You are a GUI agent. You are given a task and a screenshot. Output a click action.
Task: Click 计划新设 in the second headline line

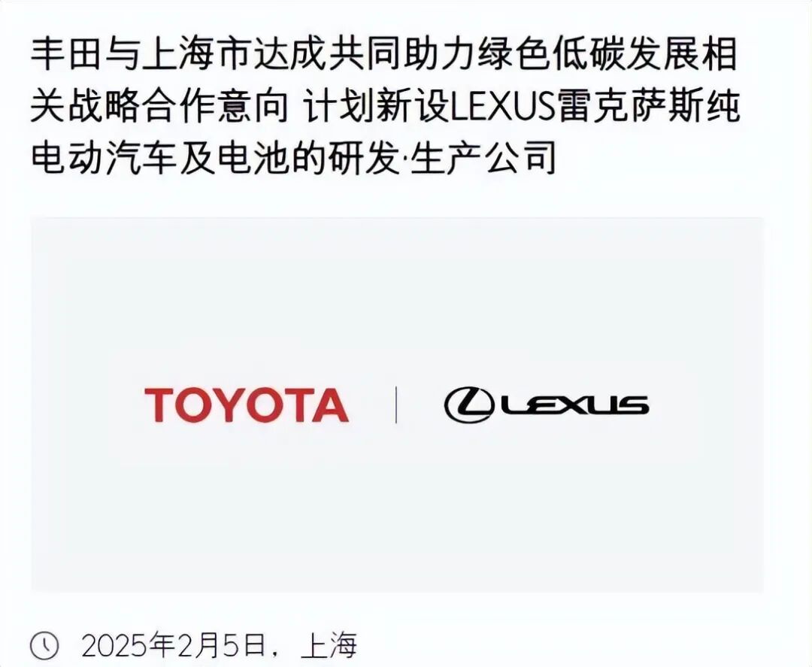(x=375, y=107)
